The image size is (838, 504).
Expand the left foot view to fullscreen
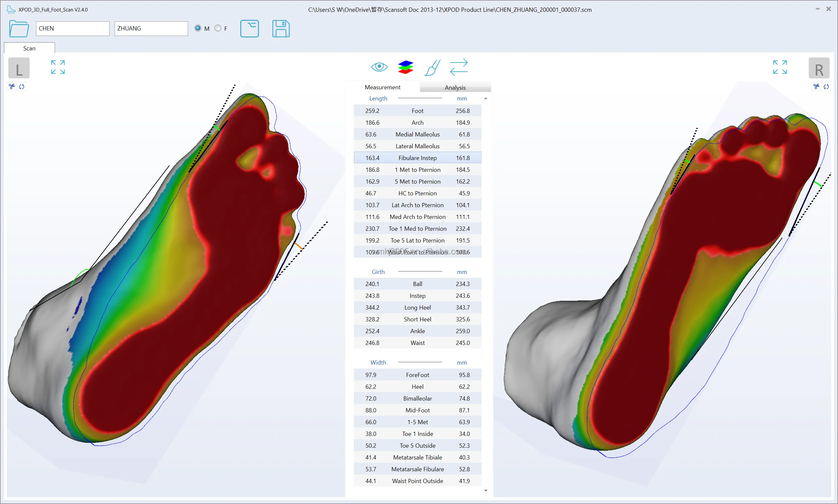58,67
